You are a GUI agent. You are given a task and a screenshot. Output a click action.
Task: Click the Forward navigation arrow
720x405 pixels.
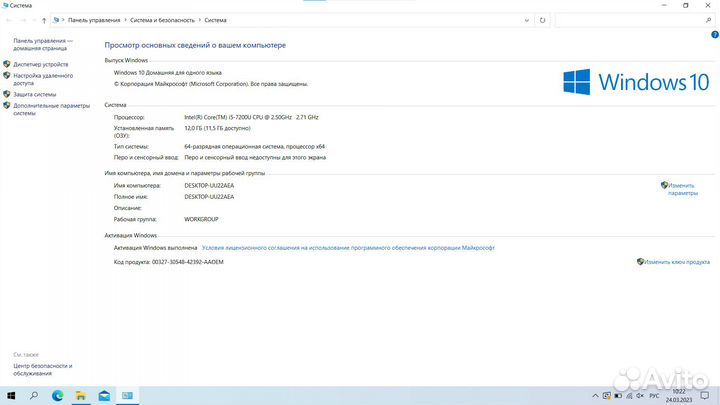23,20
